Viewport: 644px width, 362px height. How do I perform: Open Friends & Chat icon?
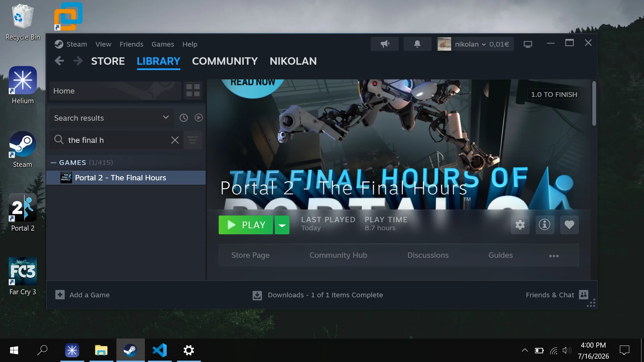584,295
